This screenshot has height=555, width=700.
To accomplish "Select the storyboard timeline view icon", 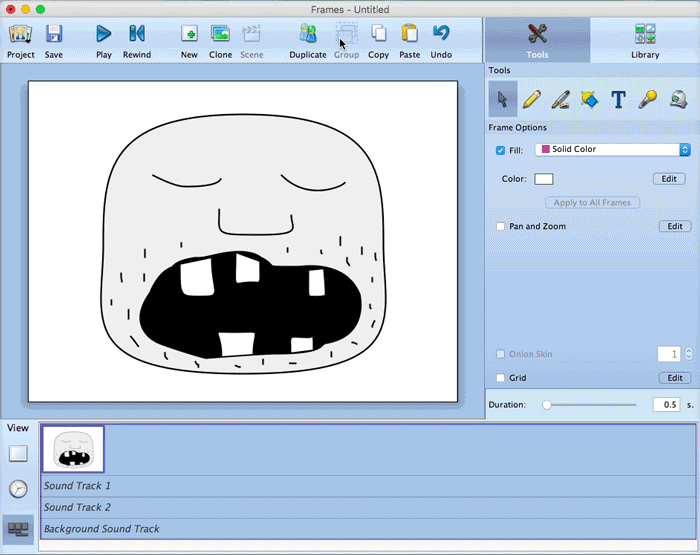I will (18, 529).
